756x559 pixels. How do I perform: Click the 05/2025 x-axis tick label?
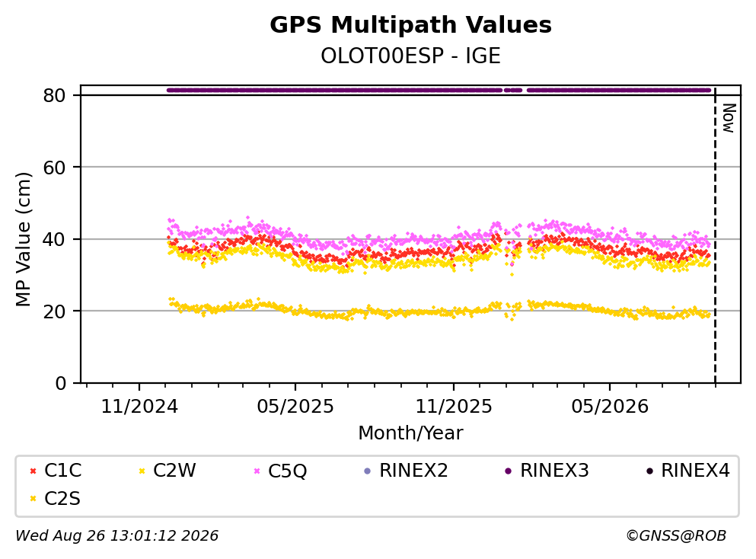tap(295, 407)
